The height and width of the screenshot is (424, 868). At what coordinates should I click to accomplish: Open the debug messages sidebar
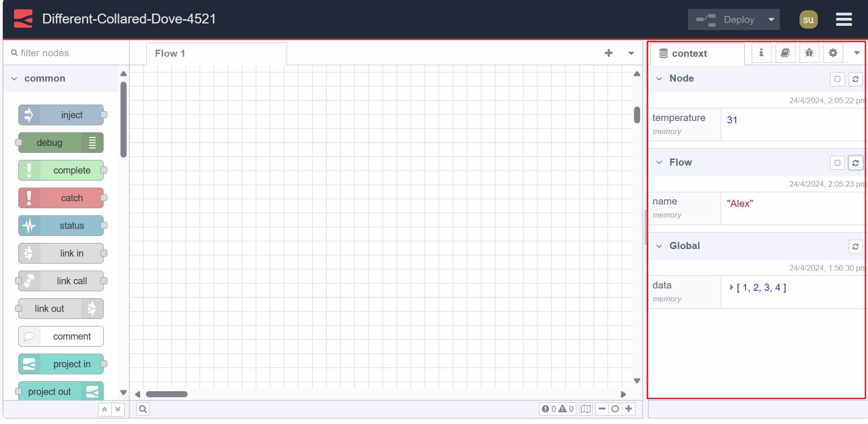pos(809,53)
